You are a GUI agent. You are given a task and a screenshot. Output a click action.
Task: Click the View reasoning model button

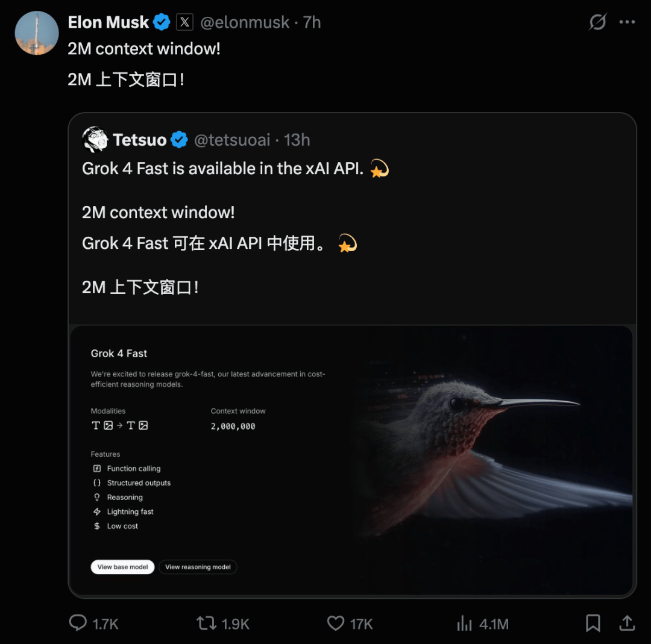click(198, 567)
